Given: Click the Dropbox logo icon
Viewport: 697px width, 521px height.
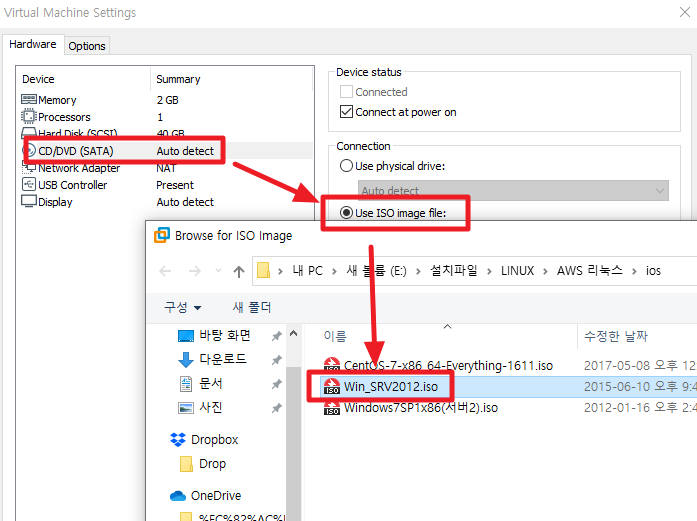Looking at the screenshot, I should [178, 440].
